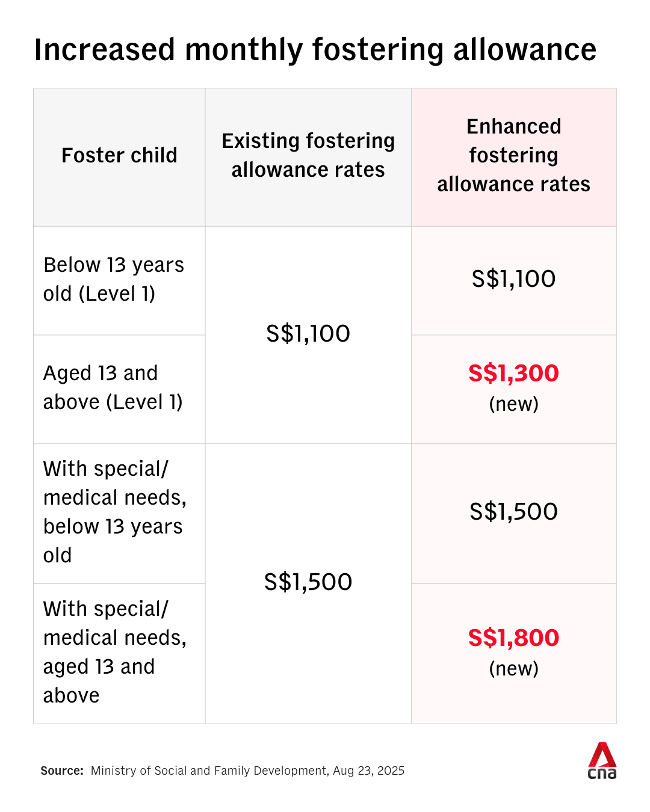Image resolution: width=650 pixels, height=812 pixels.
Task: Click S$1,500 in the enhanced rates column
Action: (x=513, y=512)
